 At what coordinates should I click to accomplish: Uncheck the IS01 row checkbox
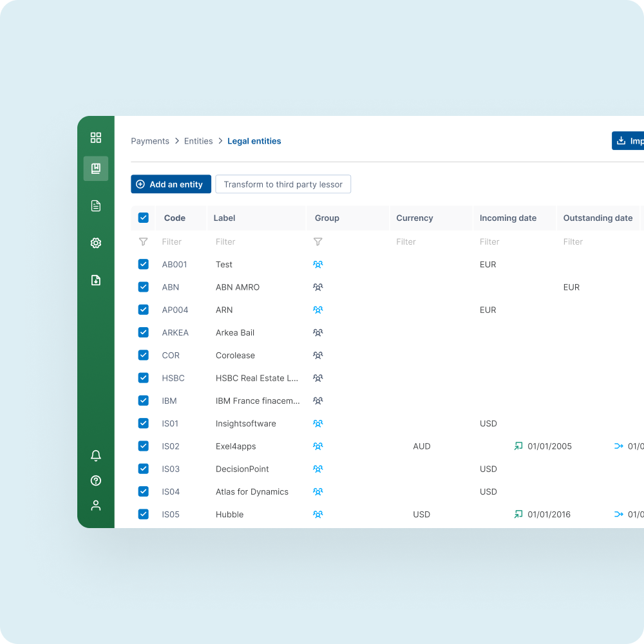(x=144, y=423)
